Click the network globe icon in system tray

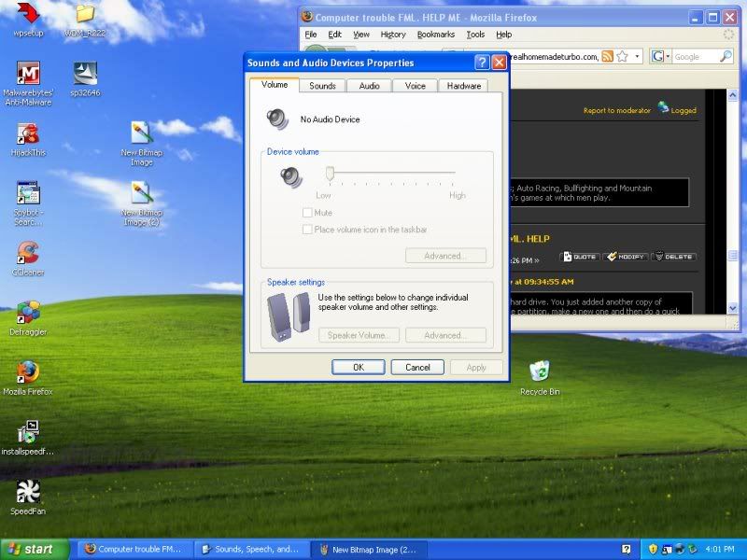pos(681,549)
